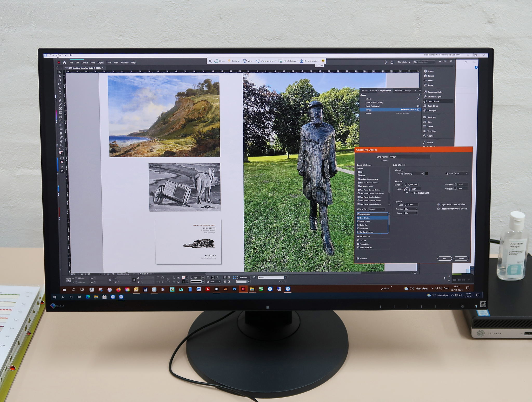532x402 pixels.
Task: Open the Links panel
Action: (428, 81)
